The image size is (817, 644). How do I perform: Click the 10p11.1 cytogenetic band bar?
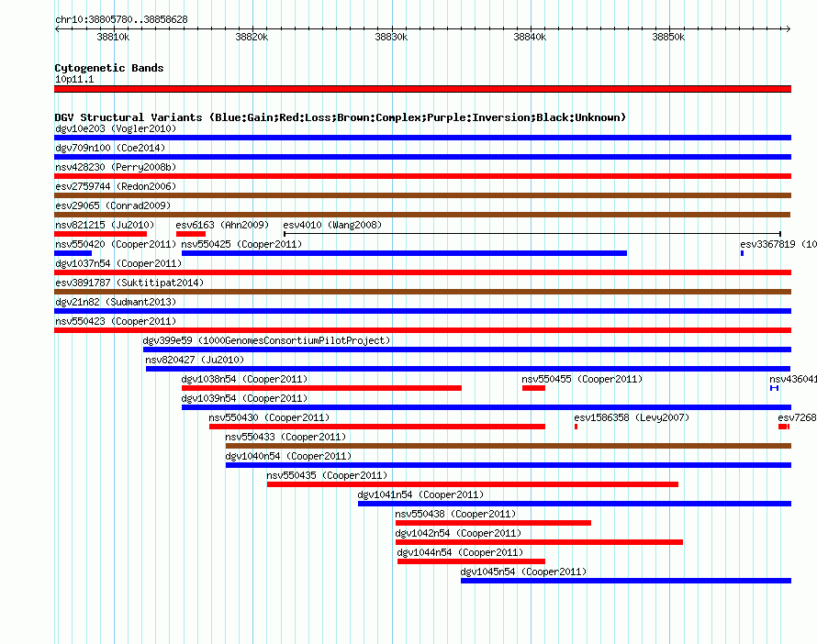(422, 89)
